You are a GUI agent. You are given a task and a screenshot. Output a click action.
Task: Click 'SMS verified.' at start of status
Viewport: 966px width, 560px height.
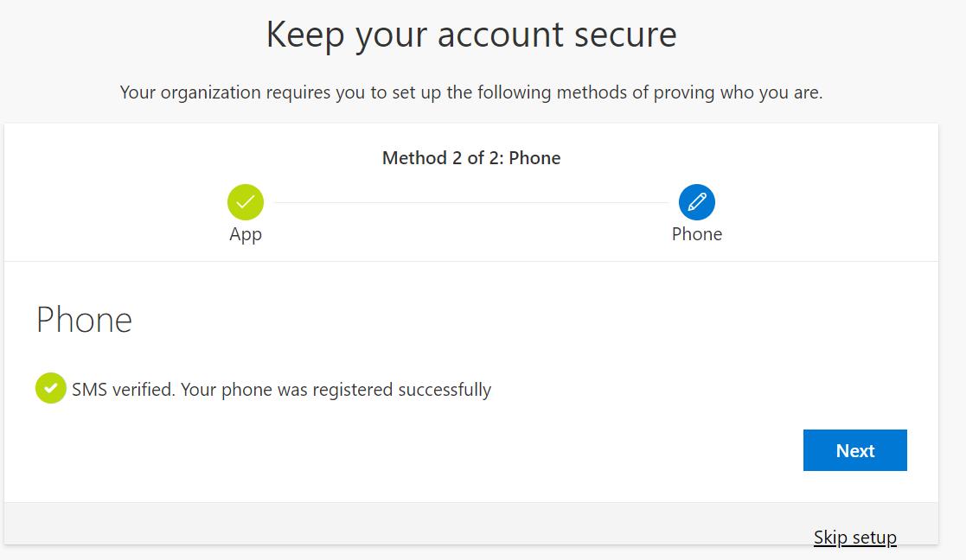pyautogui.click(x=124, y=390)
